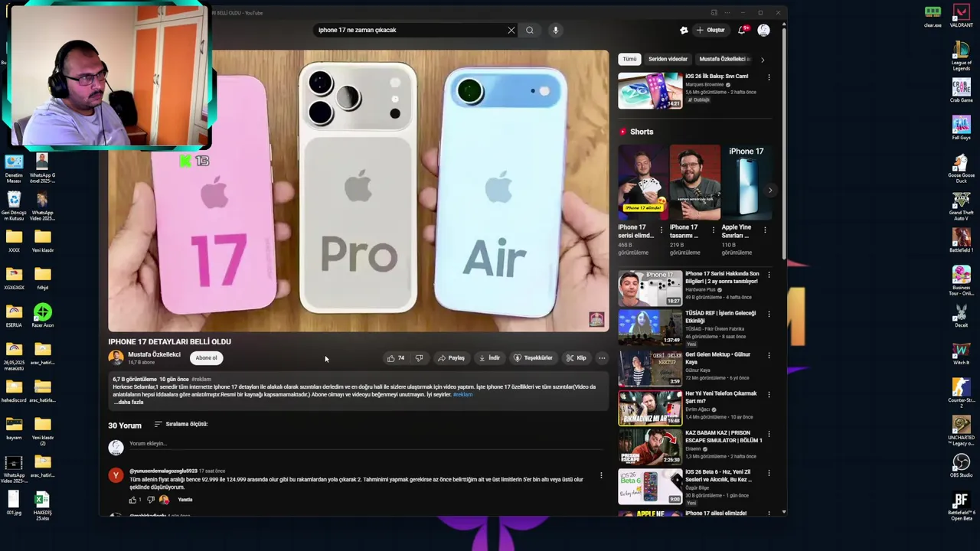Open iOS 26 İlk Bakış video thumbnail
Screen dimensions: 980x551
pos(650,91)
